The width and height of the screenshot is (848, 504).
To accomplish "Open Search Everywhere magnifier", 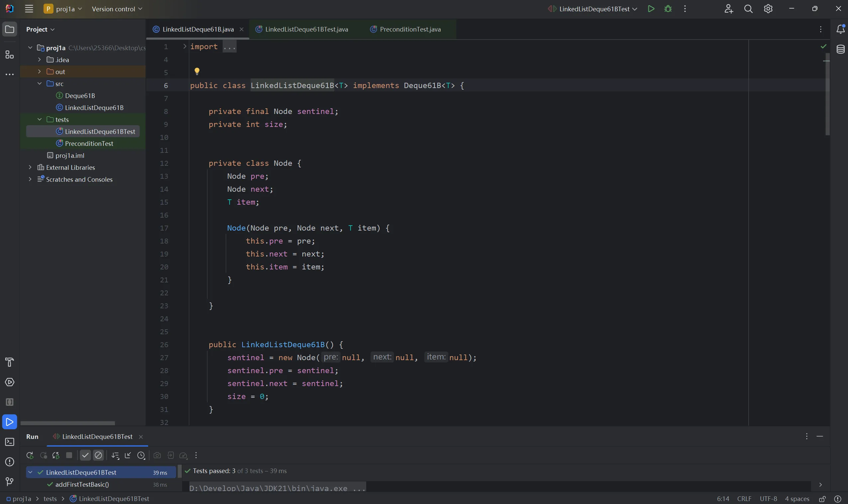I will [x=748, y=9].
